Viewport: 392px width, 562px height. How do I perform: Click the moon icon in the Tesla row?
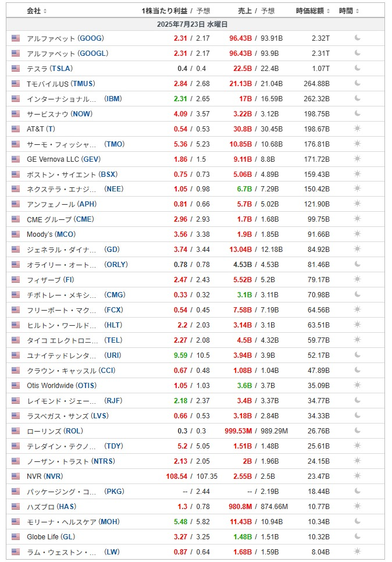[x=357, y=68]
